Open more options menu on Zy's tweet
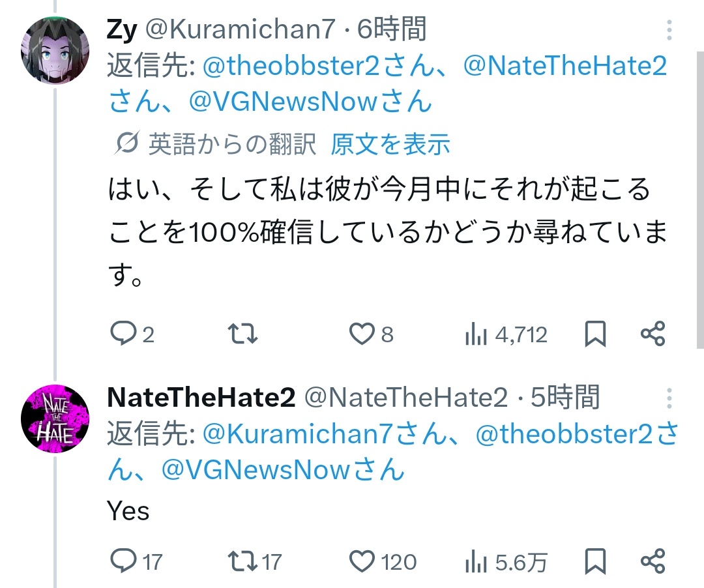 click(x=669, y=30)
